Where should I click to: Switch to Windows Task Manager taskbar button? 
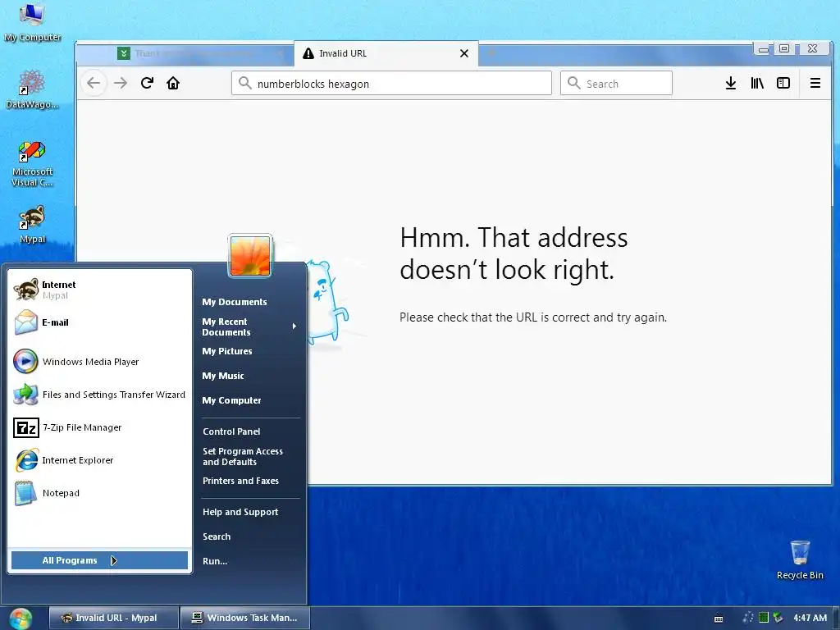(244, 618)
